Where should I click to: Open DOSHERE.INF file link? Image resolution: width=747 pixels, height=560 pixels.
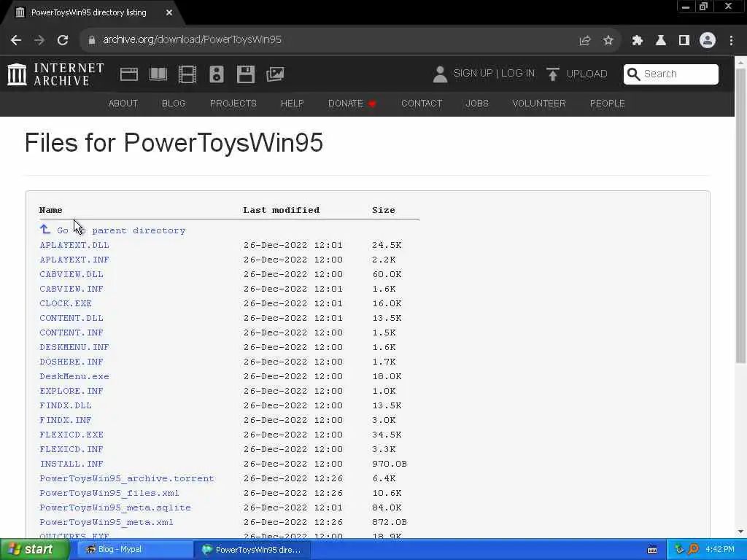coord(71,362)
